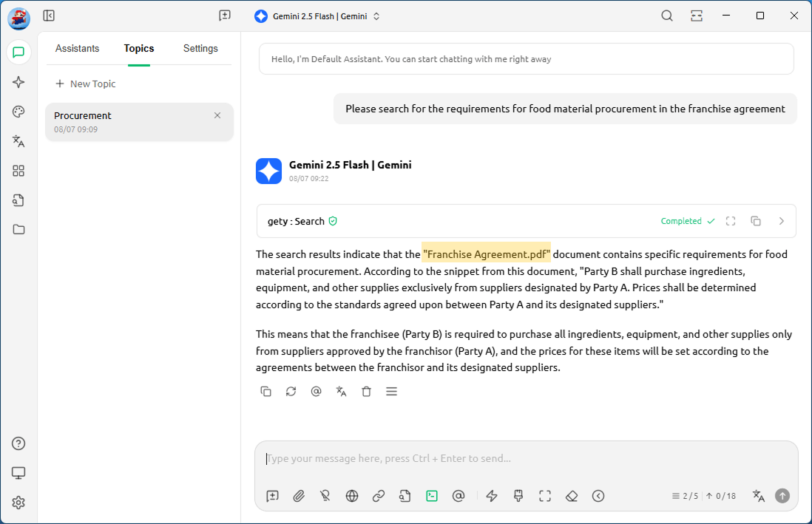Open quick phrases lightning icon
This screenshot has width=812, height=524.
coord(492,496)
